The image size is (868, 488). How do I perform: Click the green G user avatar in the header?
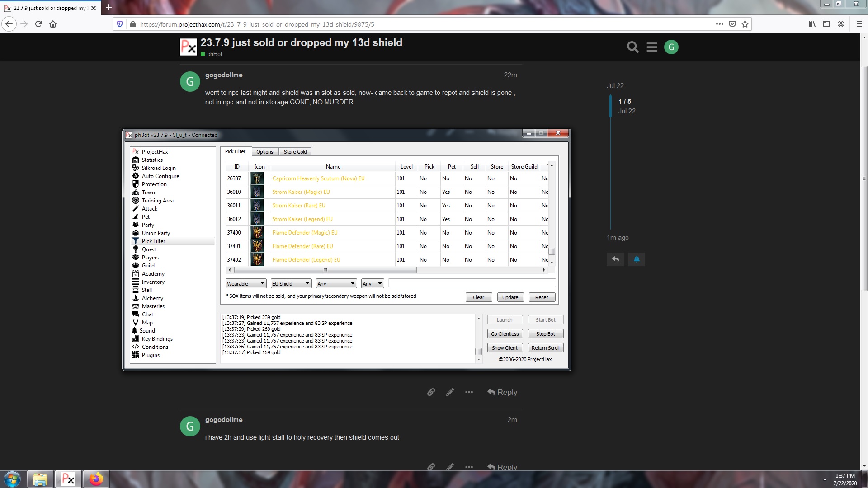(x=671, y=47)
